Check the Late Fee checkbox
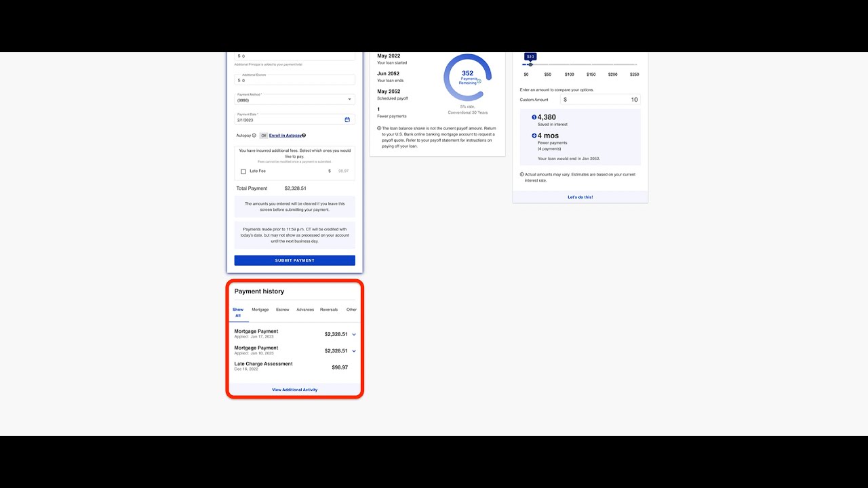The width and height of the screenshot is (868, 488). click(x=243, y=171)
